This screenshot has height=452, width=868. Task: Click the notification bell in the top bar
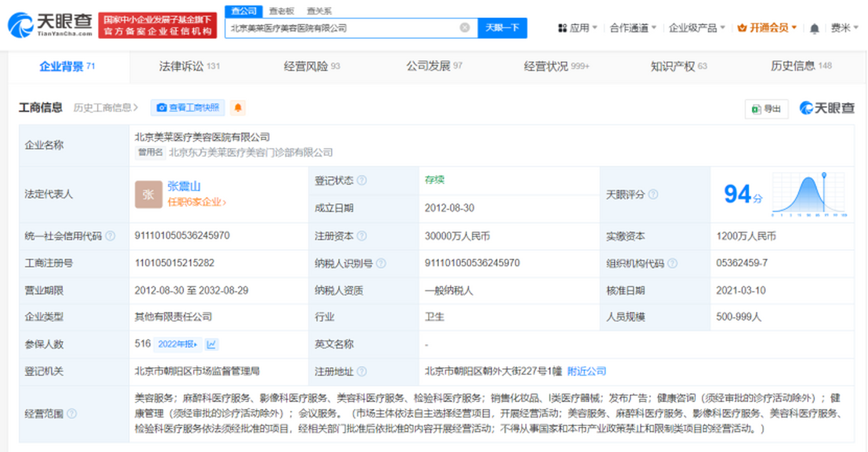pos(814,28)
